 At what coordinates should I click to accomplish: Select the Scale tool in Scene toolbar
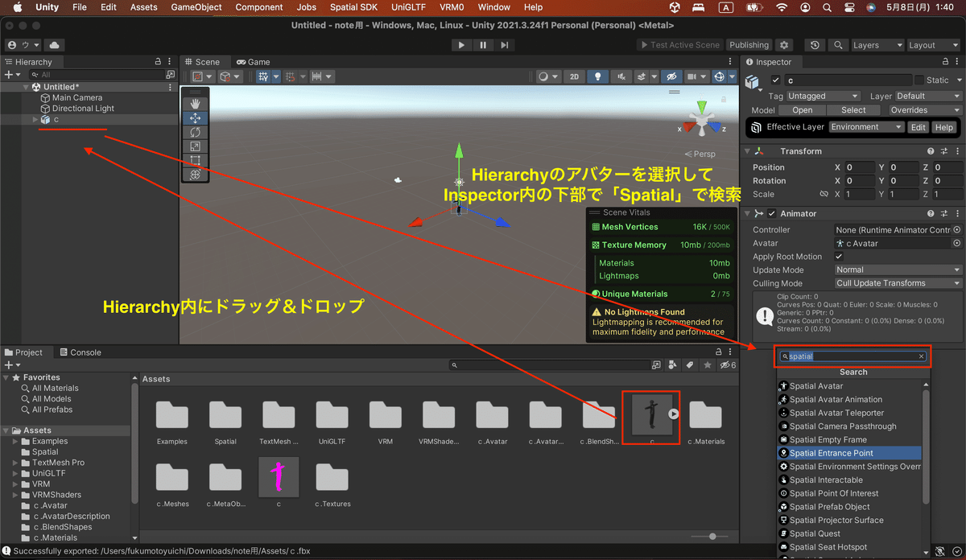tap(195, 146)
